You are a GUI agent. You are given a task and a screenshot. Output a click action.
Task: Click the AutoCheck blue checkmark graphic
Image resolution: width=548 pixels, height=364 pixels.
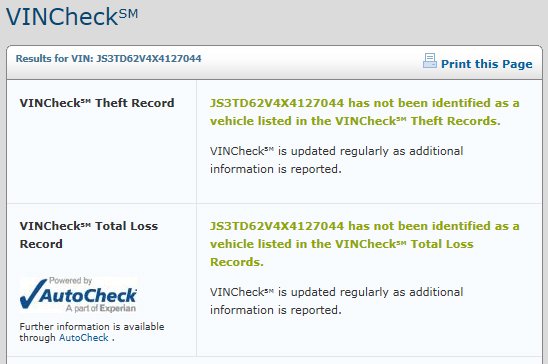pos(33,293)
